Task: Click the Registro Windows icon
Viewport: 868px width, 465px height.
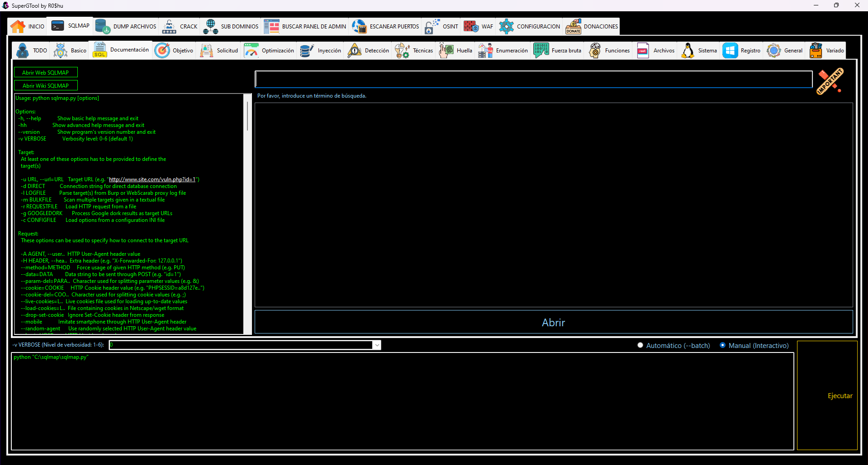Action: click(x=730, y=51)
